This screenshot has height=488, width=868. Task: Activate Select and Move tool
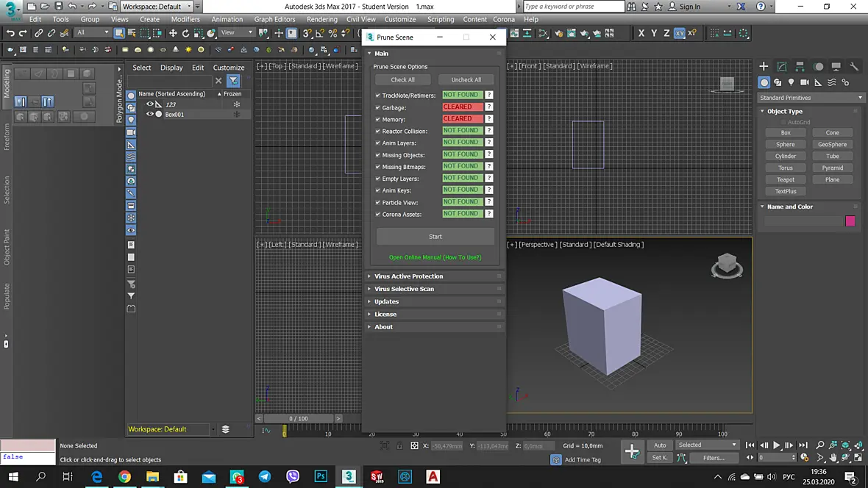click(173, 33)
